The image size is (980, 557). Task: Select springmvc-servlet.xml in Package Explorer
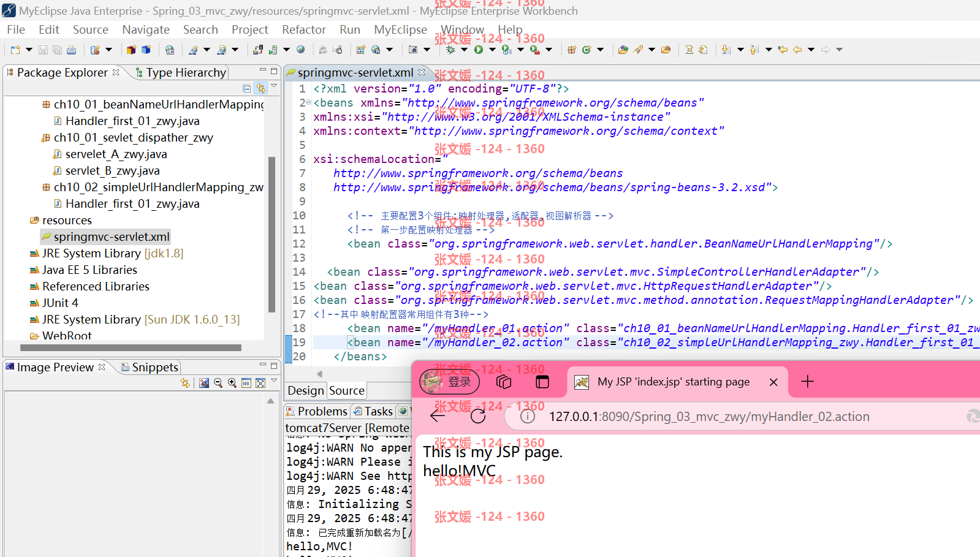[x=106, y=237]
